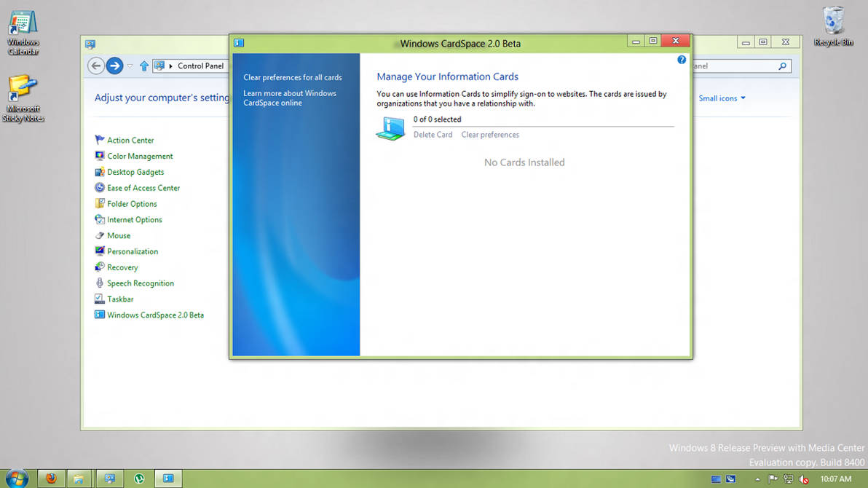Click the Color Management icon
868x488 pixels.
[100, 156]
